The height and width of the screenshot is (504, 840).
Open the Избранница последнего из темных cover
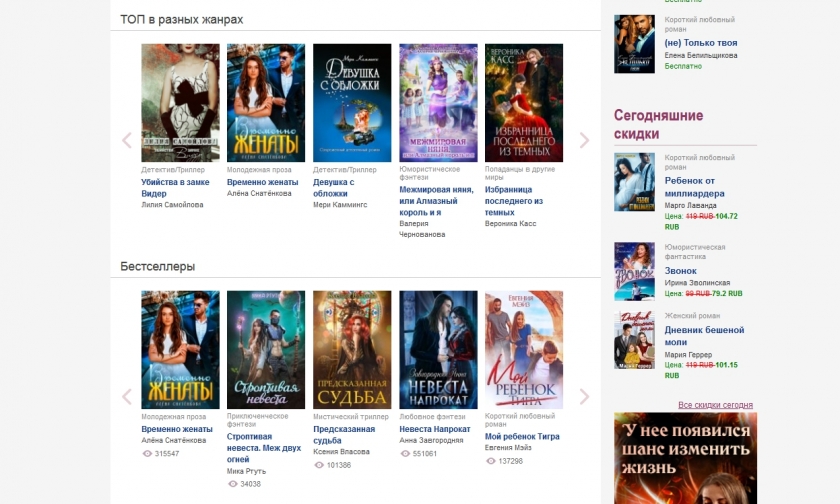(524, 103)
